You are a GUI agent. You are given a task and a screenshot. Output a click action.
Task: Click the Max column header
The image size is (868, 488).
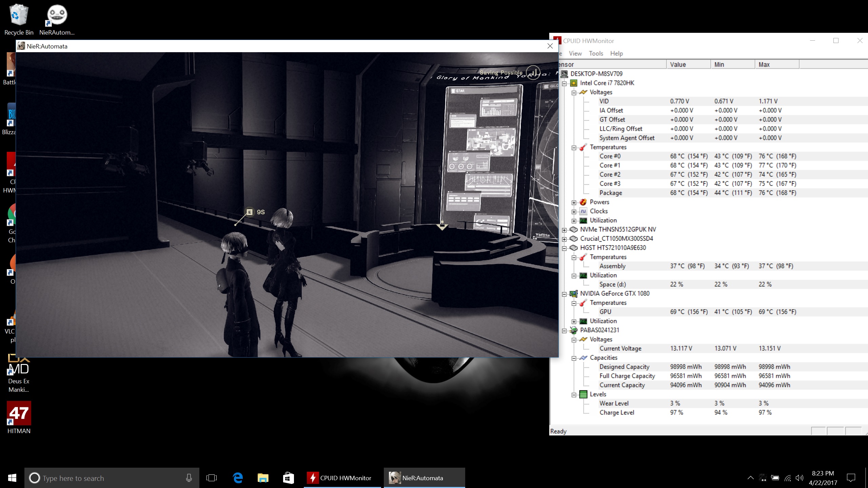click(x=777, y=64)
